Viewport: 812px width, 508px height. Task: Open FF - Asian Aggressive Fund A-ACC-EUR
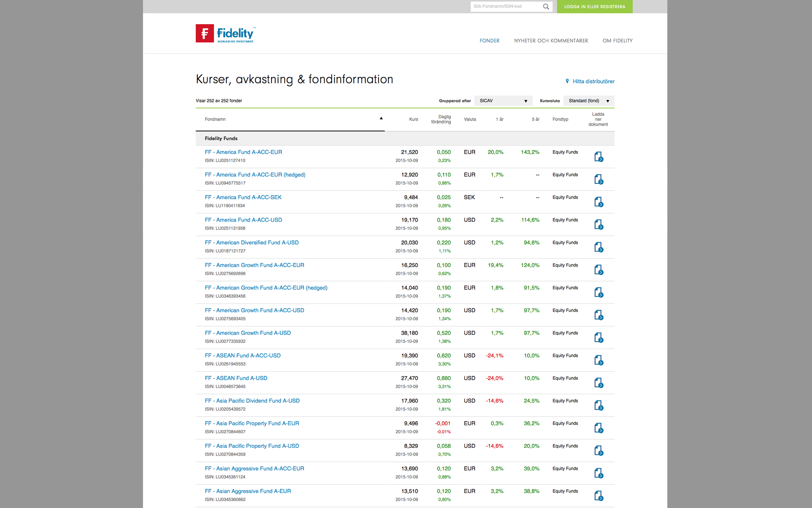pos(254,468)
